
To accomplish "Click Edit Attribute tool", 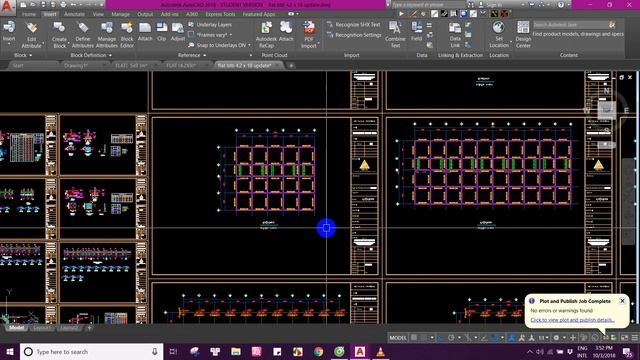I will pyautogui.click(x=31, y=35).
